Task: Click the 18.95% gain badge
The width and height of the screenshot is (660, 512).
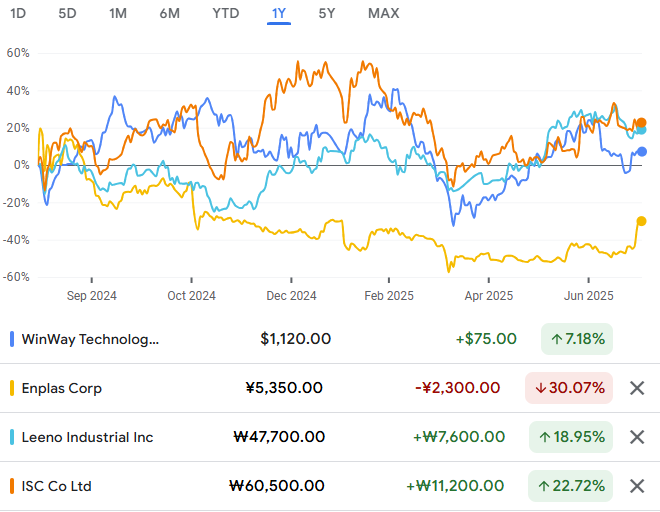Action: click(x=571, y=437)
